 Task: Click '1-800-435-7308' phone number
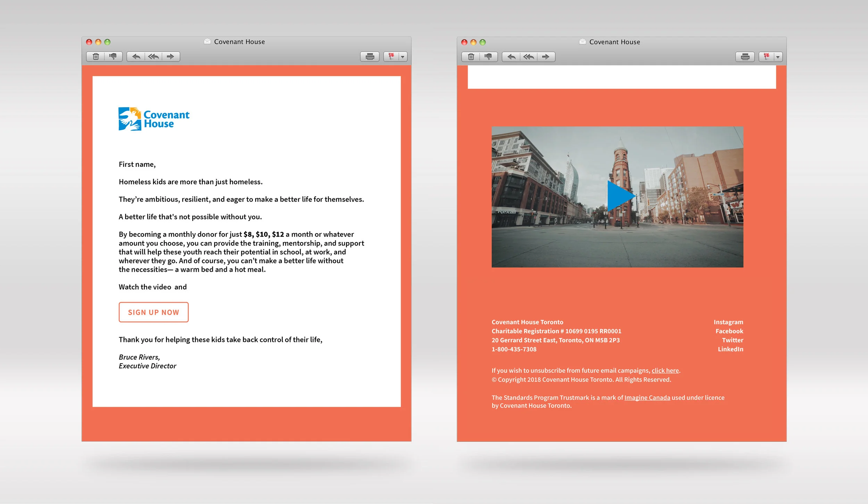[514, 349]
